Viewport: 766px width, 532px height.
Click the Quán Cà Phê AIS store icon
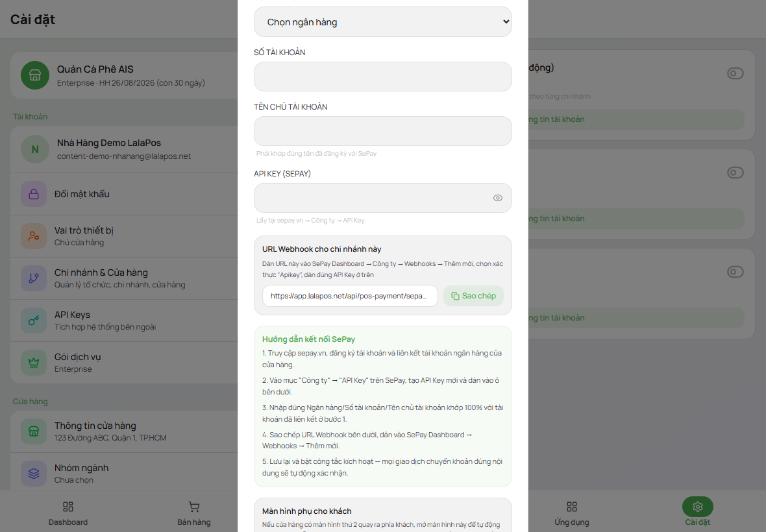(35, 75)
